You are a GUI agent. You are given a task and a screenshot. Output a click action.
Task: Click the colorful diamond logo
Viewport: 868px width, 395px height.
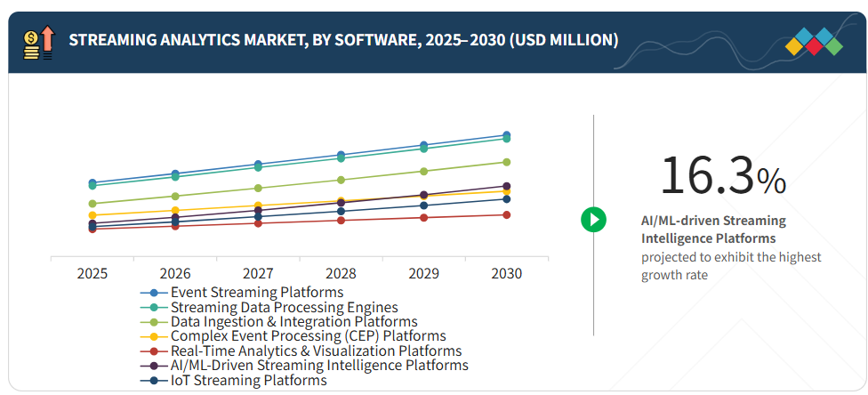813,42
